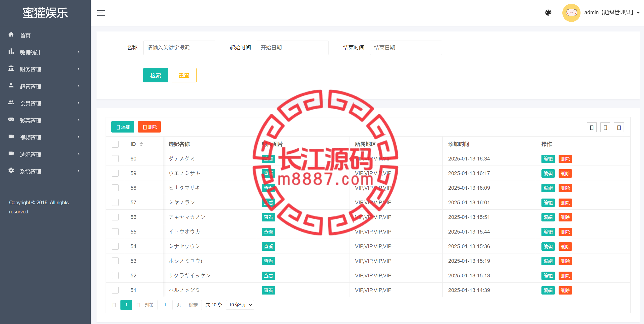Viewport: 644px width, 324px height.
Task: Focus the 结束日期 end date field
Action: click(x=406, y=48)
